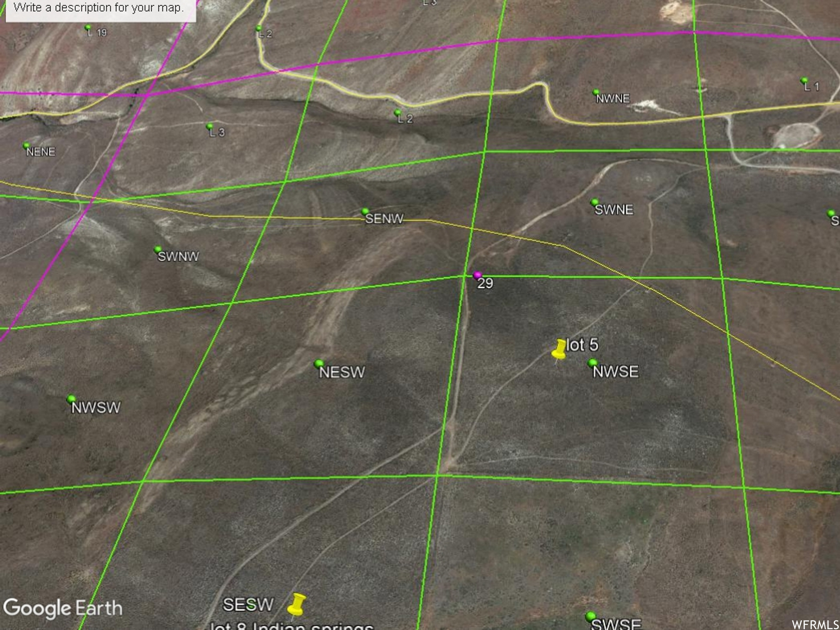Click the 'NESW' label text
Viewport: 840px width, 630px height.
pos(342,372)
